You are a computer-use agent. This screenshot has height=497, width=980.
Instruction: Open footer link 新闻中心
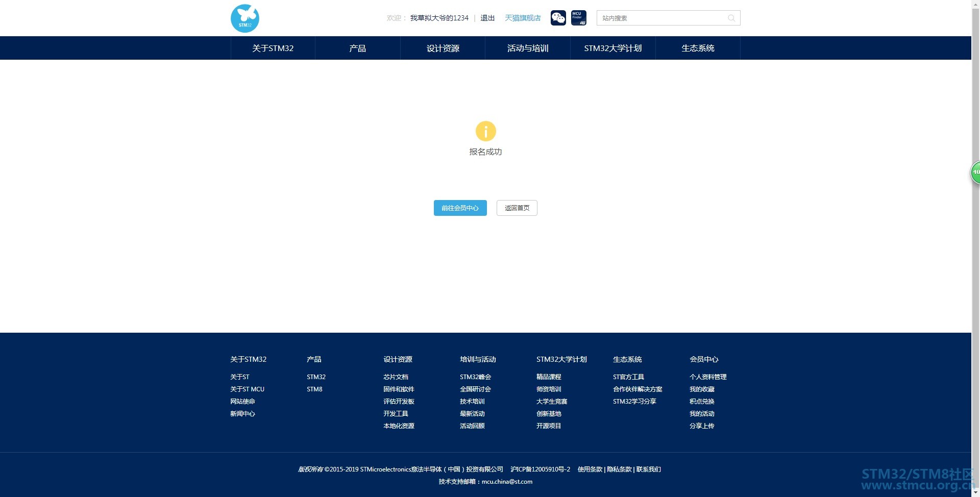click(242, 413)
